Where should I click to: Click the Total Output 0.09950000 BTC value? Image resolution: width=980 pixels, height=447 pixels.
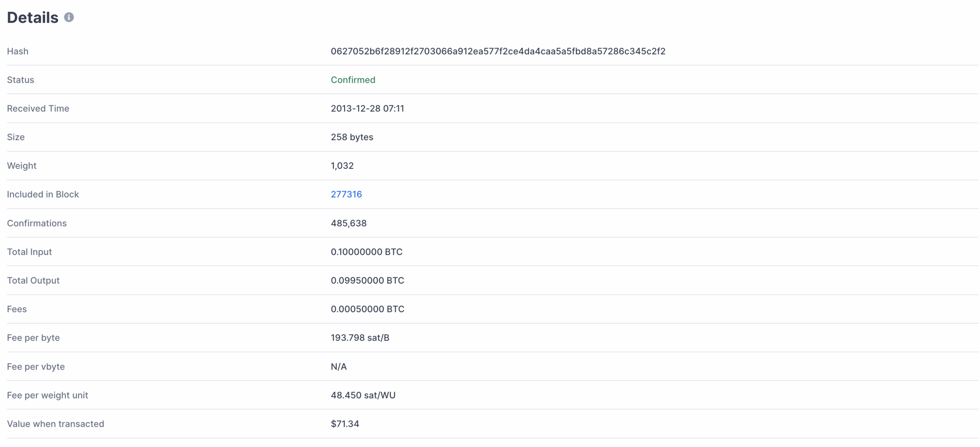(367, 280)
